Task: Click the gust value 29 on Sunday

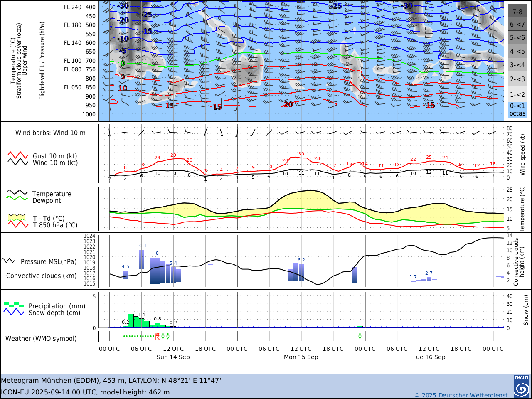Action: [x=173, y=155]
